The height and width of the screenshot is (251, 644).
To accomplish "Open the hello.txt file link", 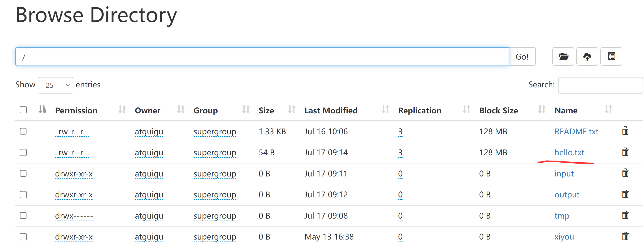I will click(x=569, y=152).
